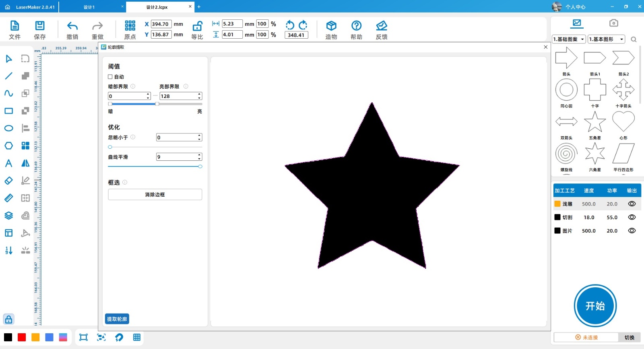Open the 1.基本图形 subcategory dropdown
Image resolution: width=644 pixels, height=349 pixels.
pyautogui.click(x=606, y=39)
